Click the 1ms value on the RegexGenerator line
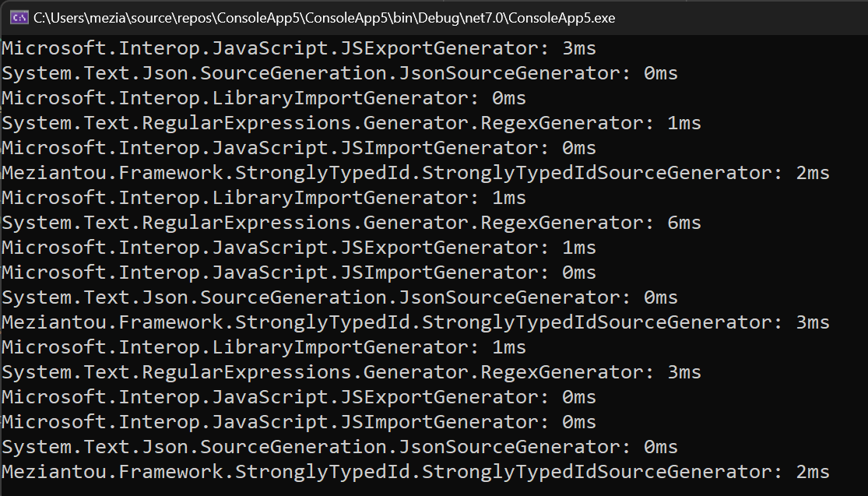This screenshot has width=868, height=496. pos(684,123)
